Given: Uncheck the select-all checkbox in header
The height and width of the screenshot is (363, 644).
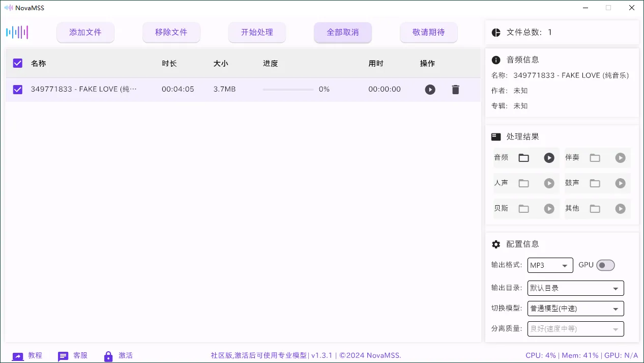Looking at the screenshot, I should (17, 63).
